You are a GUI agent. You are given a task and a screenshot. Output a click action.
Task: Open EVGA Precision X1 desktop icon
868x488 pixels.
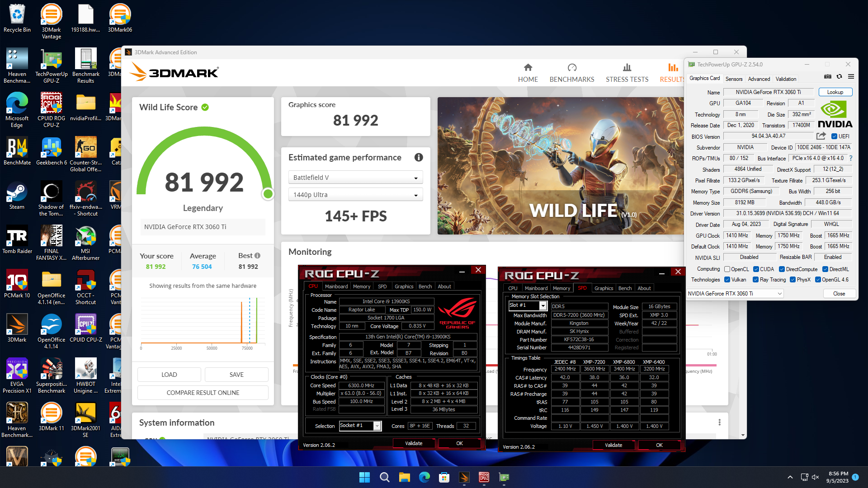click(17, 376)
